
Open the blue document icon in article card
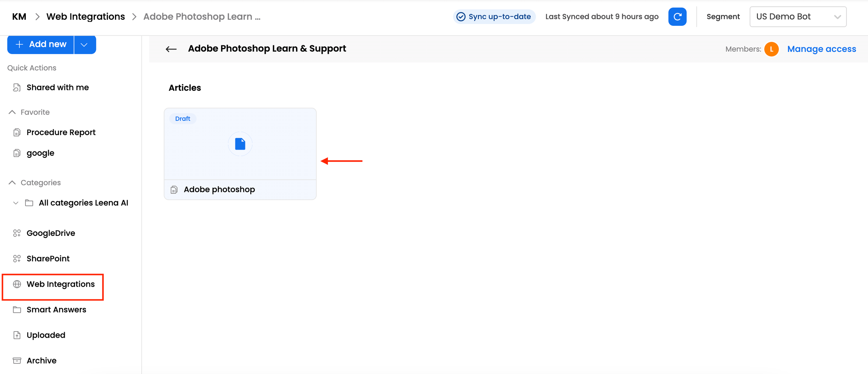(x=240, y=144)
